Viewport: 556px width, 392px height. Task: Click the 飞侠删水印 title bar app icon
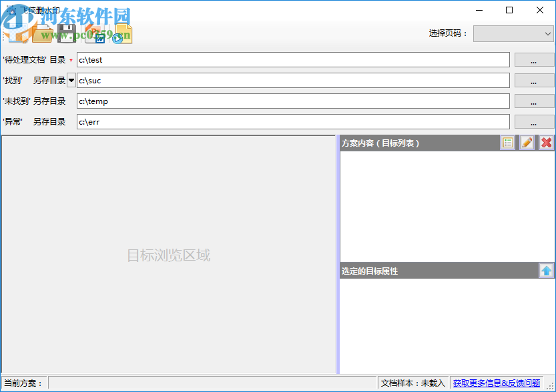11,10
